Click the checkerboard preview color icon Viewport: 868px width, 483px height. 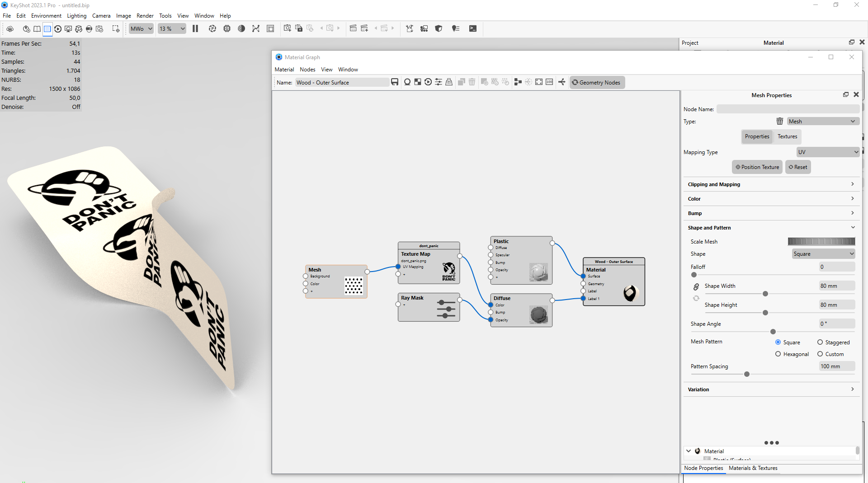coord(418,82)
